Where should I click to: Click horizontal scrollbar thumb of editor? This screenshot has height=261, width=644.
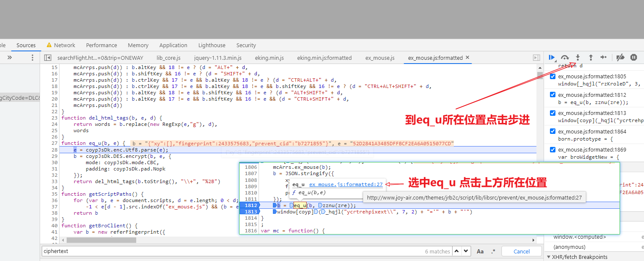pos(101,240)
